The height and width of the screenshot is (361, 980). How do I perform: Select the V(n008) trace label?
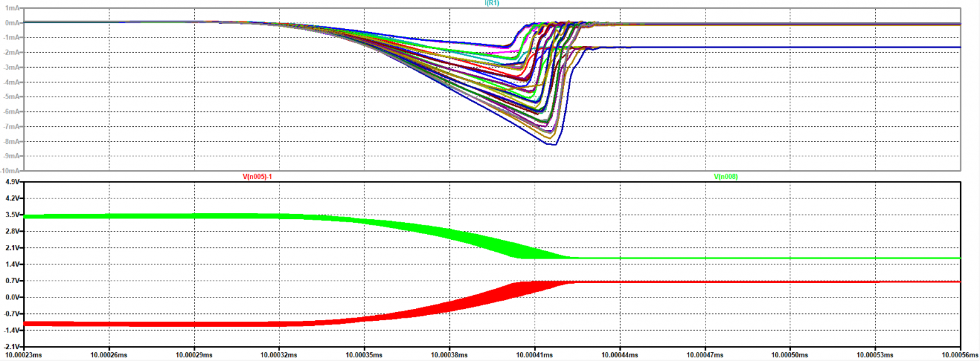726,177
